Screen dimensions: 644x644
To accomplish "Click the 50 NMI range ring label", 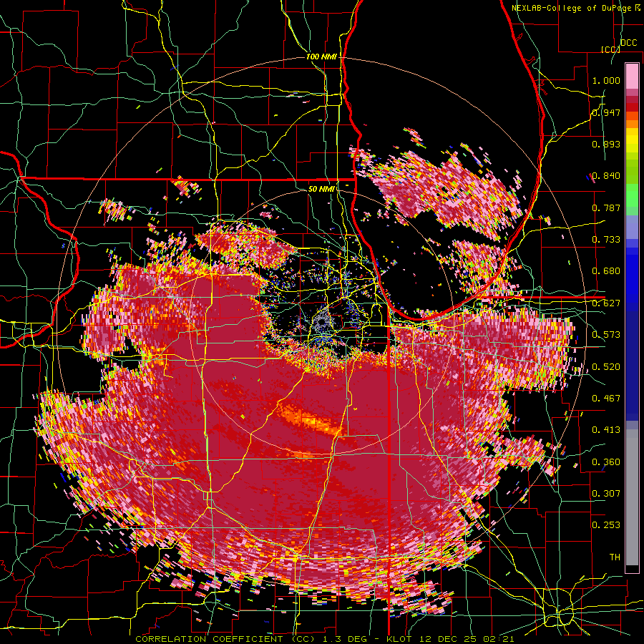I will (321, 190).
